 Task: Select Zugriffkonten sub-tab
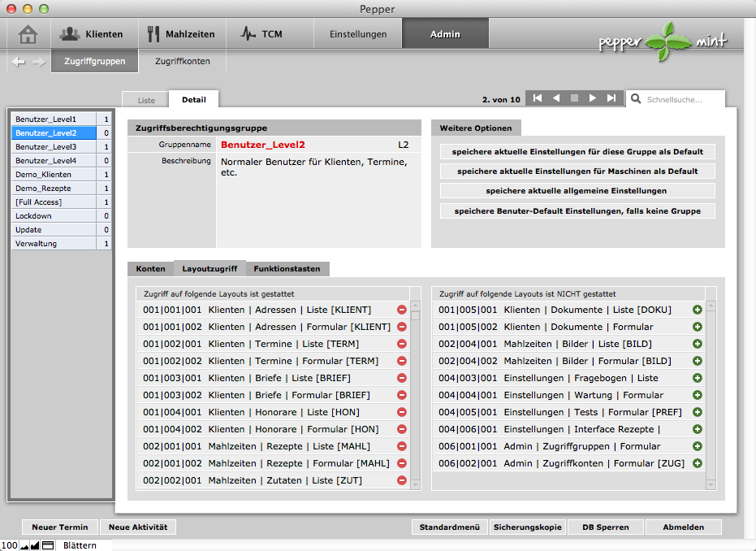click(182, 61)
